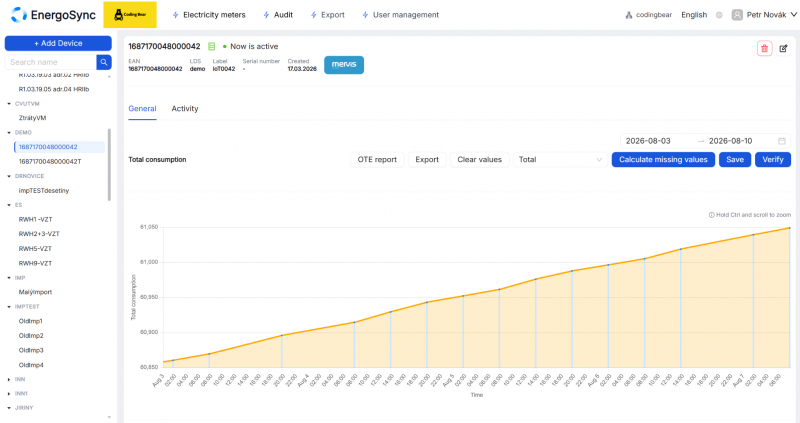Click Calculate missing values button
The image size is (800, 423).
[x=663, y=160]
